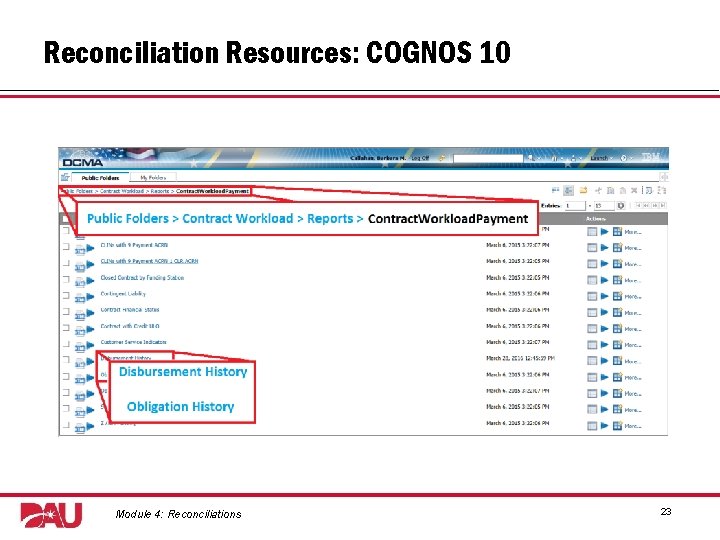Expand More... for CLINs with 9 Payment ACRN

[x=633, y=248]
